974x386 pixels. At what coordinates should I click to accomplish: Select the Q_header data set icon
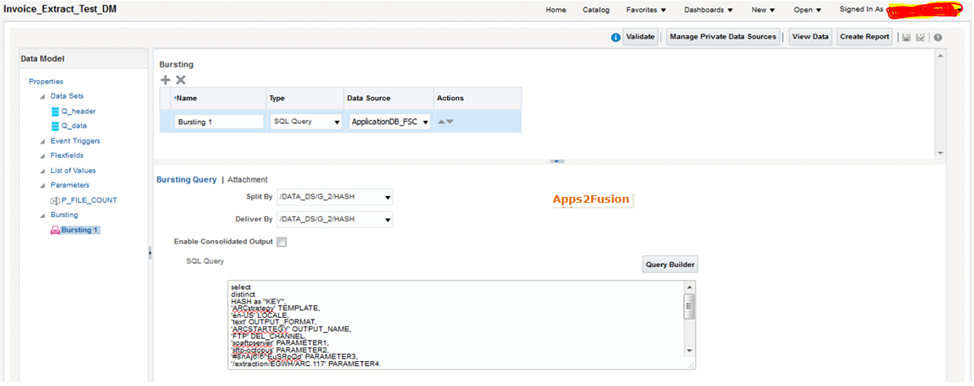pos(55,111)
